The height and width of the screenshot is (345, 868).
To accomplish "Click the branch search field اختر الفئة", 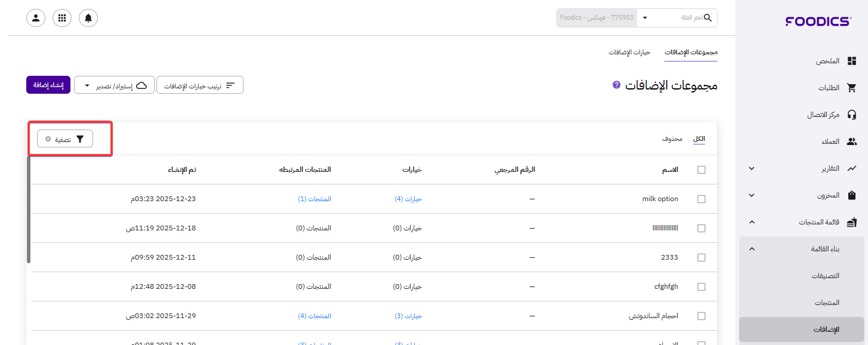I will (x=678, y=18).
